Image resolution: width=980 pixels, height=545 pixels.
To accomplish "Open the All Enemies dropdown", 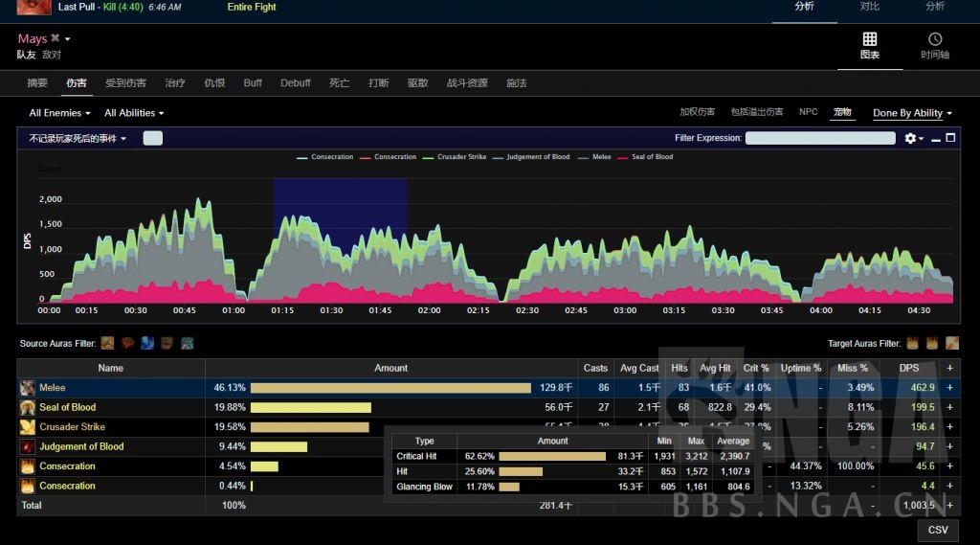I will pos(60,113).
